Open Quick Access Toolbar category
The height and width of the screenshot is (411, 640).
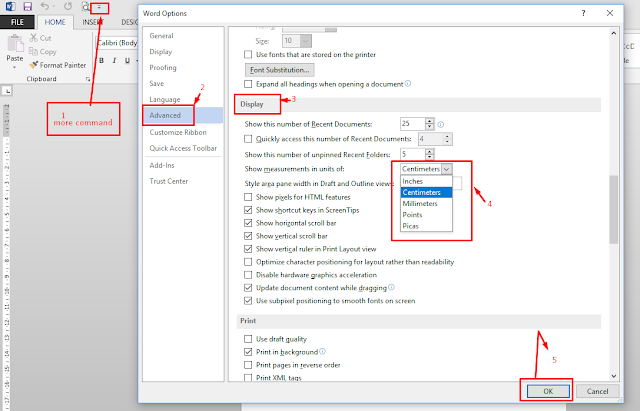[x=183, y=148]
